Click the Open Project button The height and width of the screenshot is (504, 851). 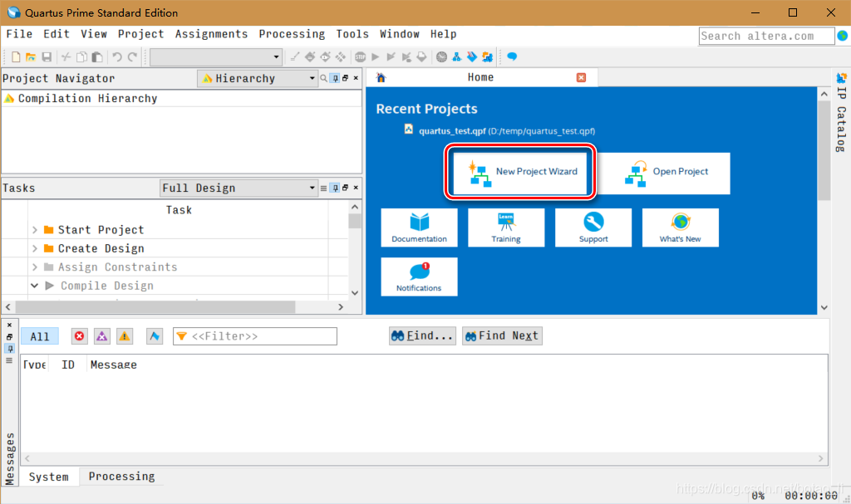pyautogui.click(x=664, y=173)
